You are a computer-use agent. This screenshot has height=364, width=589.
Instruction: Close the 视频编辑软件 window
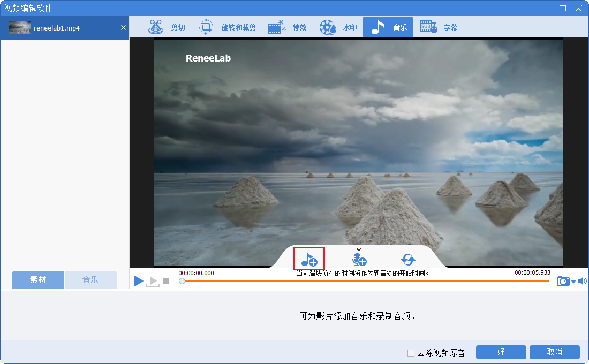click(578, 8)
